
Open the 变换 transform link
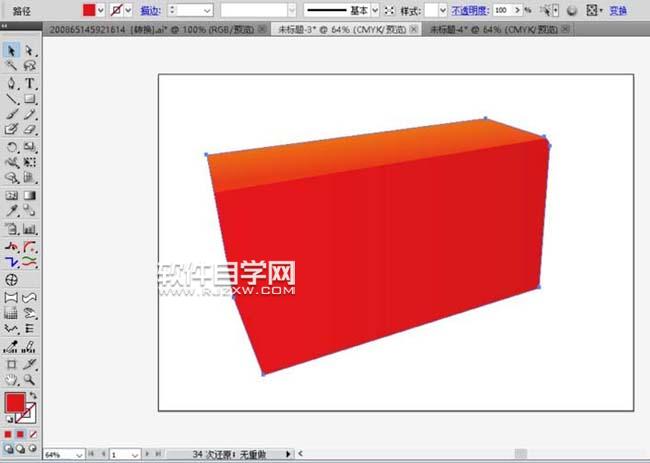tap(618, 10)
